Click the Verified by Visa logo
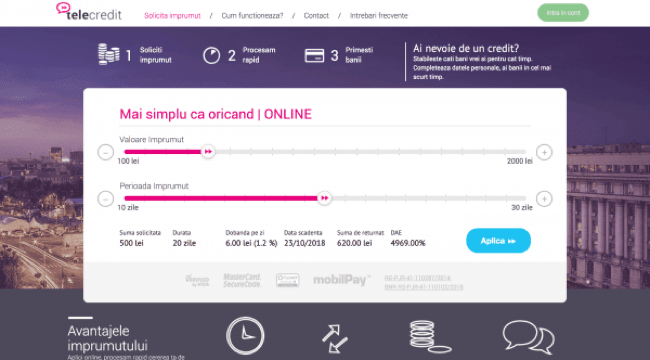The image size is (650, 360). (x=197, y=280)
